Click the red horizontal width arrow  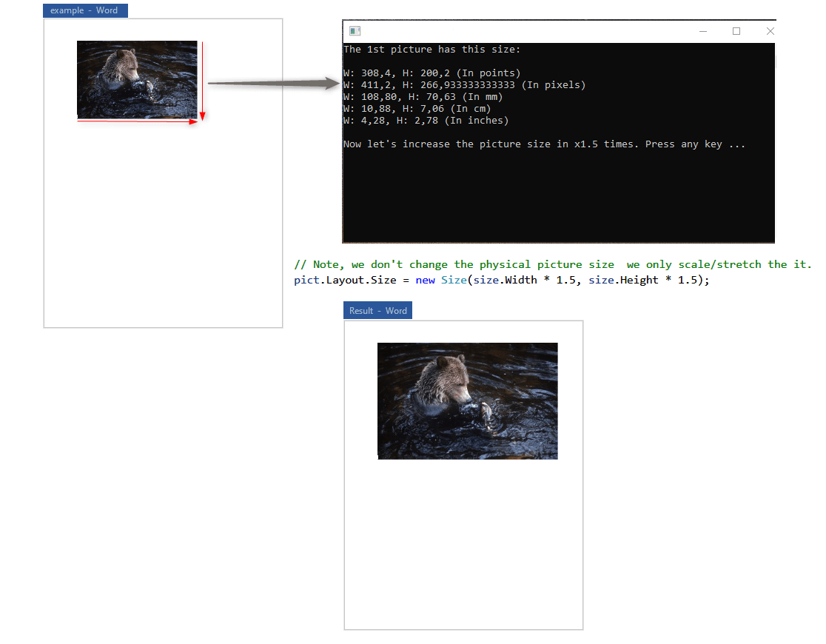[138, 121]
